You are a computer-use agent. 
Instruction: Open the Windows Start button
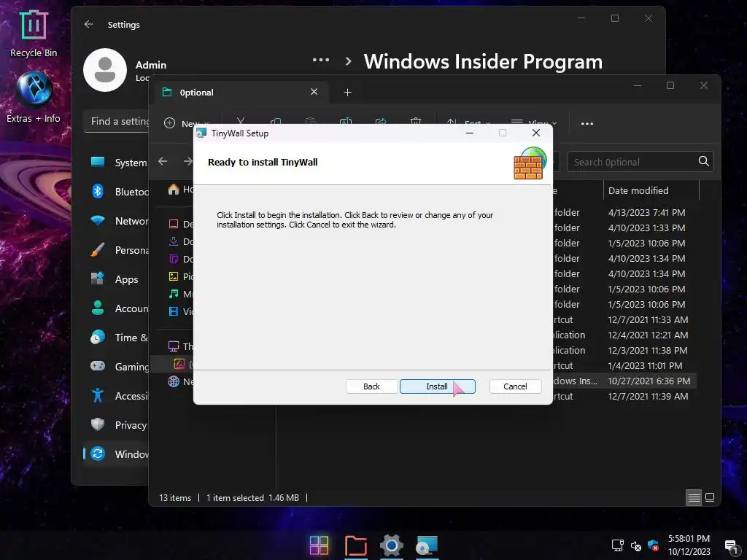320,545
